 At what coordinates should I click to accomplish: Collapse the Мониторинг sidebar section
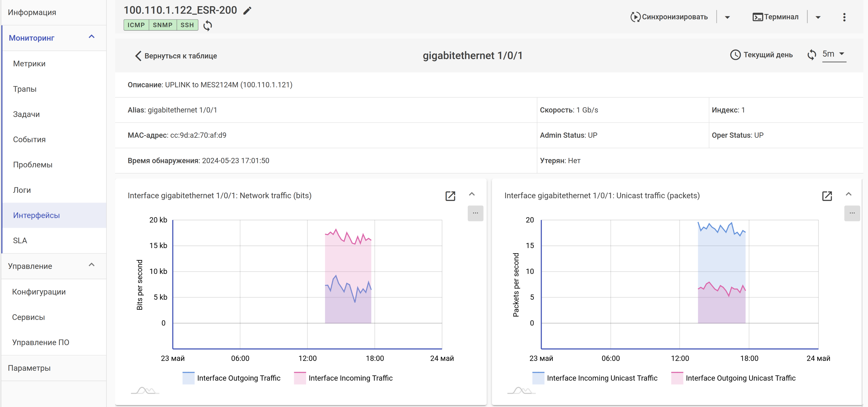pyautogui.click(x=91, y=37)
